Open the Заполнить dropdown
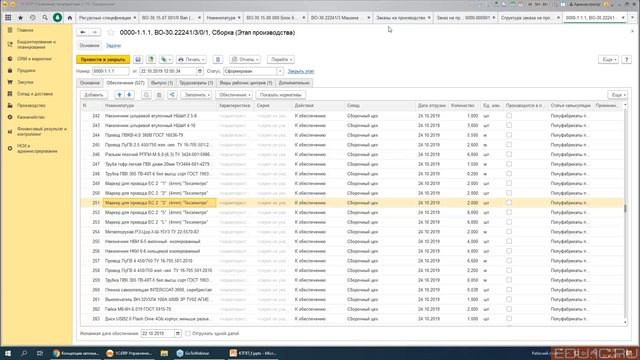640x360 pixels. tap(196, 95)
